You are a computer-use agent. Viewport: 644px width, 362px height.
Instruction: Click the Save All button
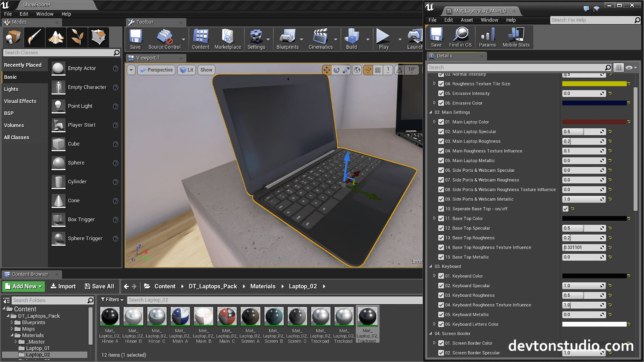[99, 286]
